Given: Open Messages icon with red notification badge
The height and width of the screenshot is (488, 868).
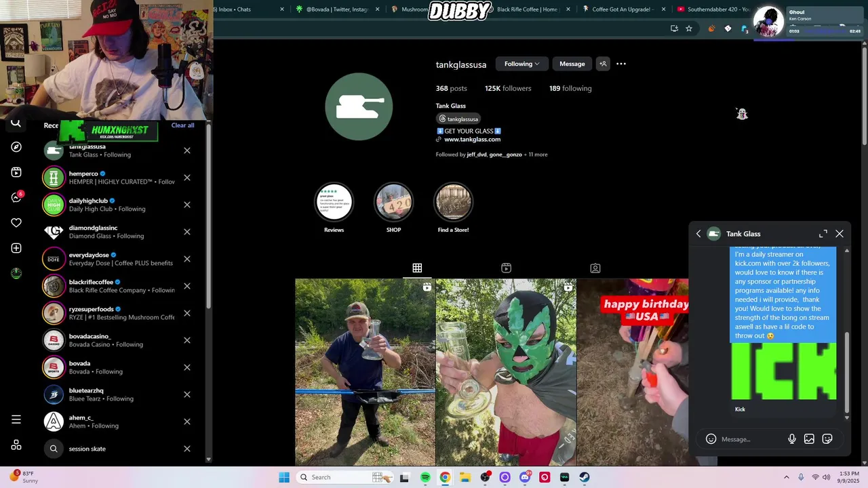Looking at the screenshot, I should coord(16,197).
